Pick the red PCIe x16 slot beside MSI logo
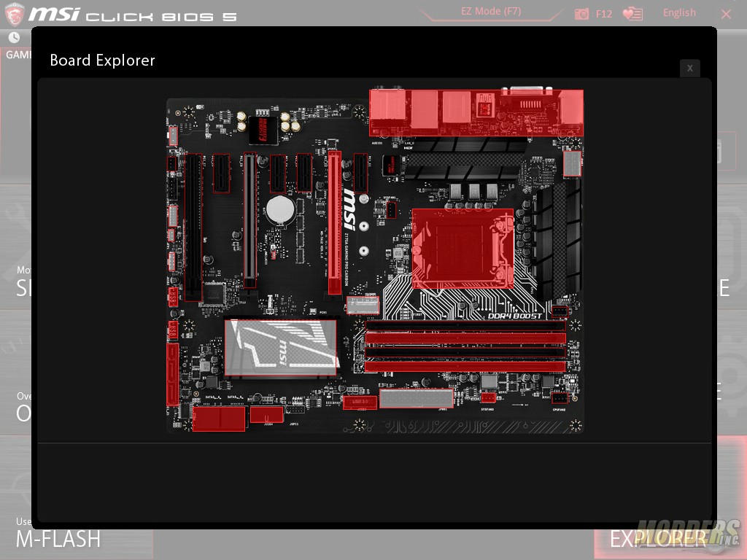Screen dimensions: 747x560 (334, 222)
